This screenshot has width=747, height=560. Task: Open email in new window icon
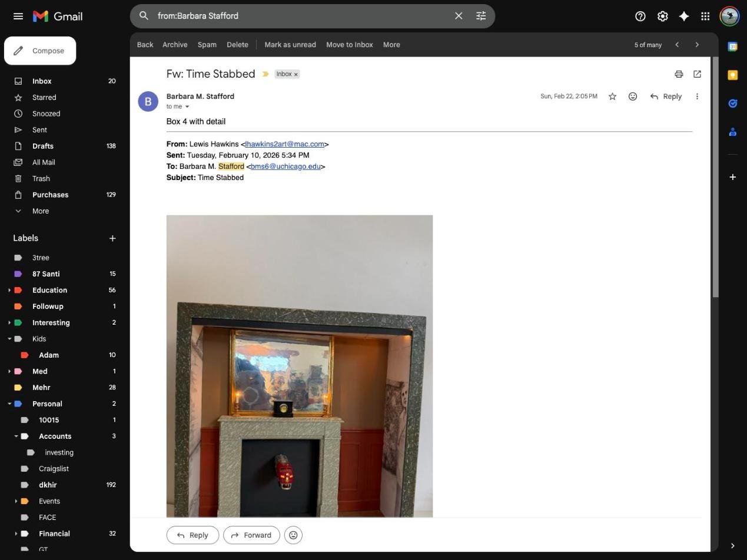click(697, 74)
